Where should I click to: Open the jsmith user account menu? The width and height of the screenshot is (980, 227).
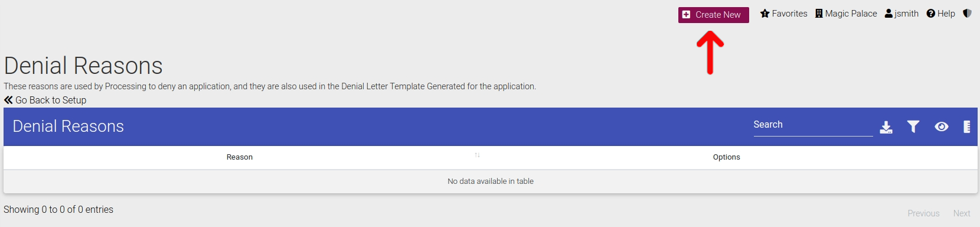pyautogui.click(x=901, y=14)
